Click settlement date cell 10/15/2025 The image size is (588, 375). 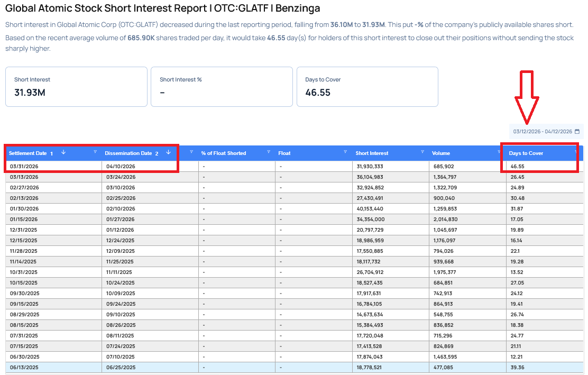[24, 283]
